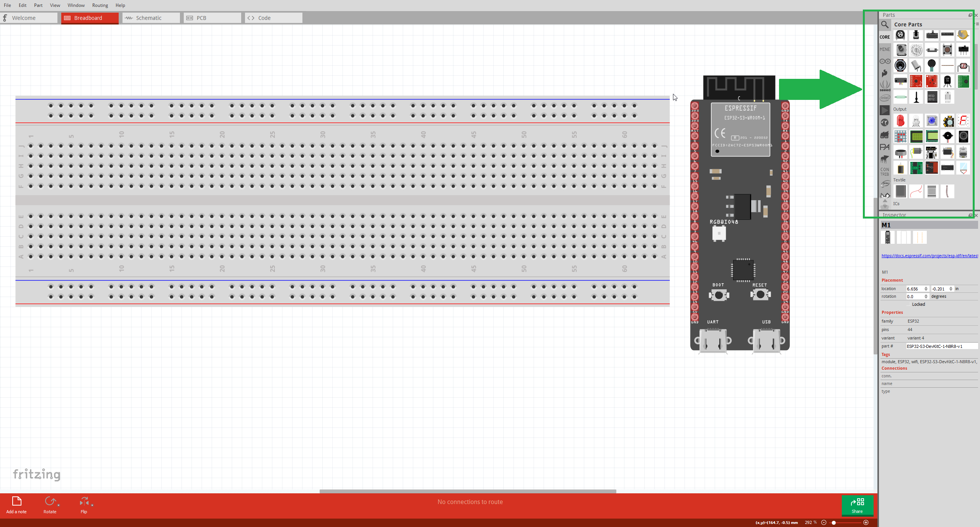
Task: Pick the pushbutton part
Action: coord(947,50)
